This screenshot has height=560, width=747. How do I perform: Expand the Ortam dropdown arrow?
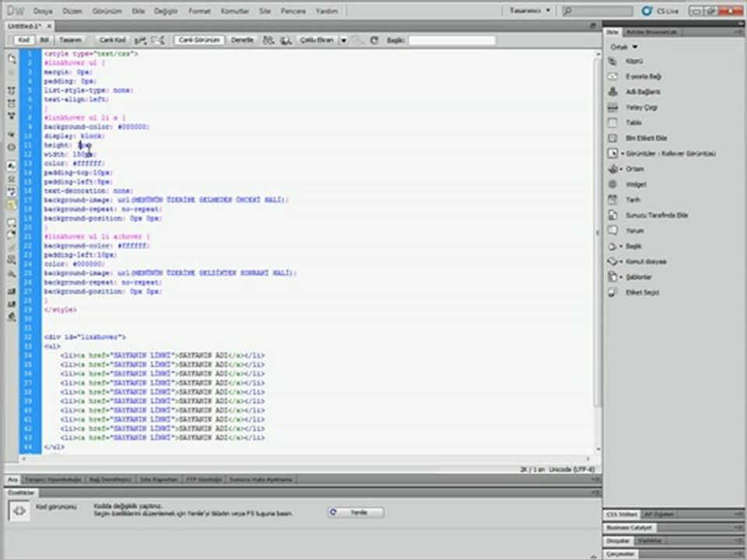pos(621,169)
